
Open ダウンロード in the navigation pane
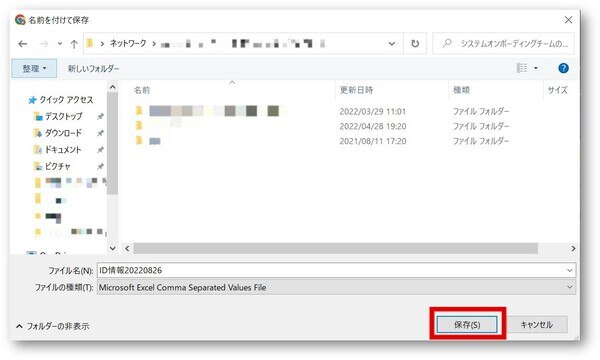[58, 133]
